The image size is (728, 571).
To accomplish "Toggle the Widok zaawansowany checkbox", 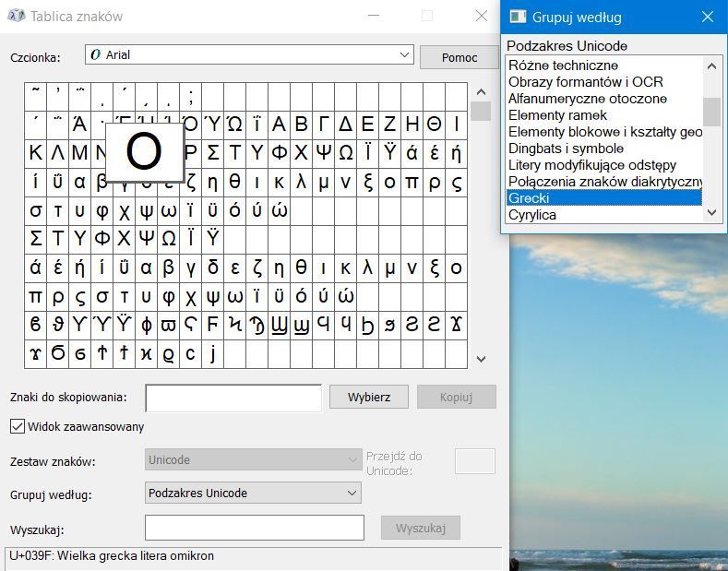I will click(18, 426).
